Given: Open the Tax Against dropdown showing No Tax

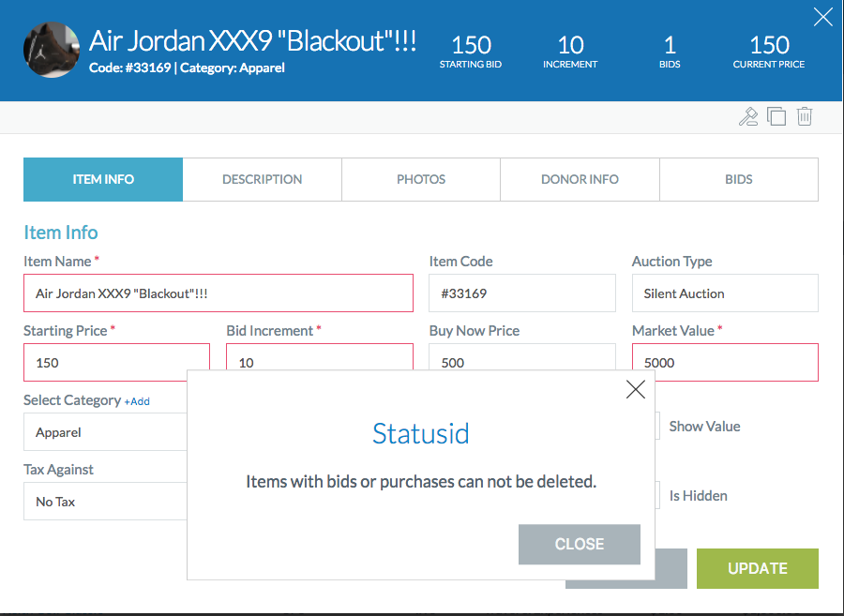Looking at the screenshot, I should click(105, 502).
